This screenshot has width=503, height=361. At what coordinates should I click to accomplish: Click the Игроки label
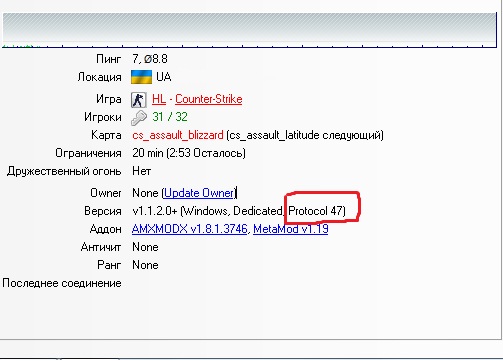103,117
